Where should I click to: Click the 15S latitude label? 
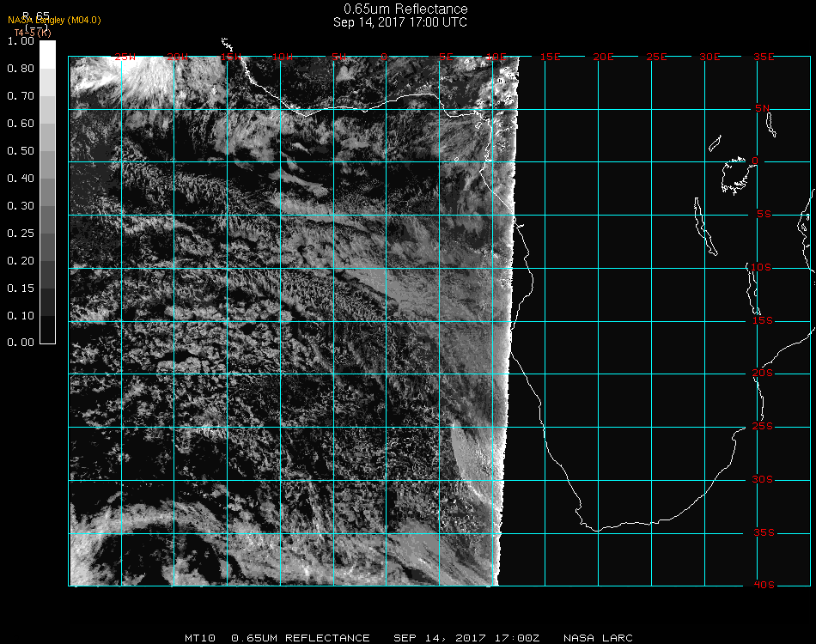(763, 321)
